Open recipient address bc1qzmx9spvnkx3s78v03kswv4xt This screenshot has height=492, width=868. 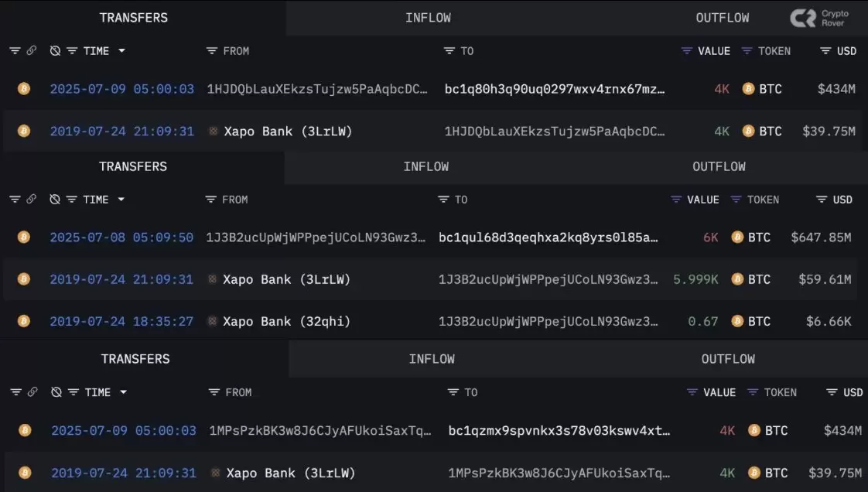tap(559, 431)
